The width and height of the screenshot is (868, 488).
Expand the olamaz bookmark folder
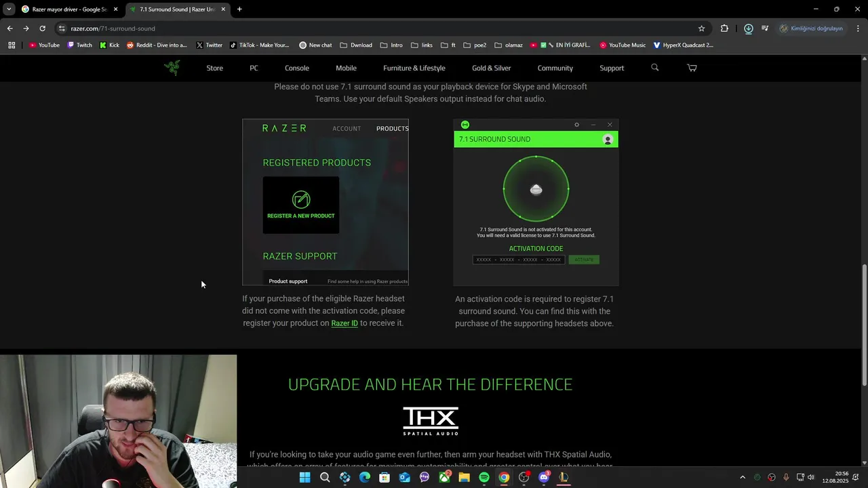click(509, 45)
